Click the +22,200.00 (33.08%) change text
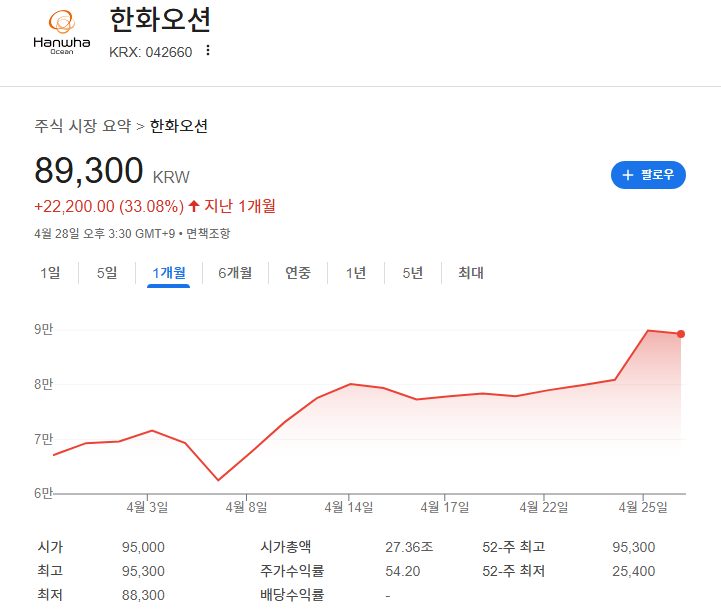The width and height of the screenshot is (721, 614). point(109,206)
